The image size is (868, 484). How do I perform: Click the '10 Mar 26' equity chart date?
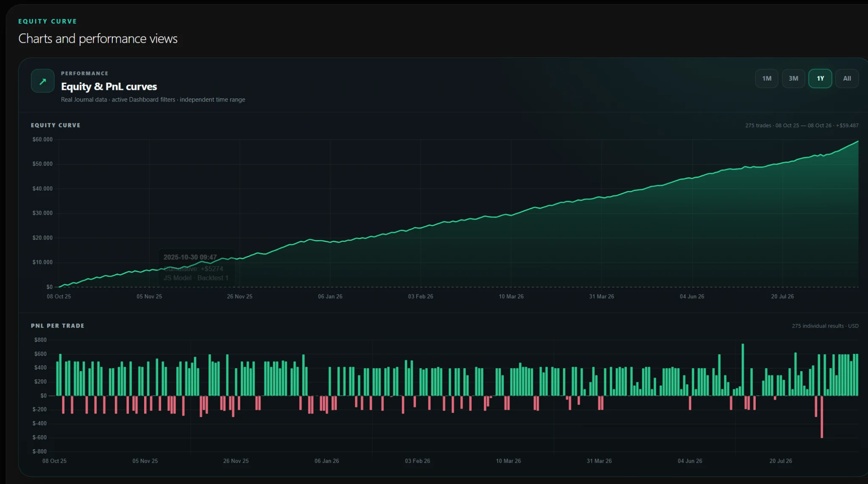(511, 297)
